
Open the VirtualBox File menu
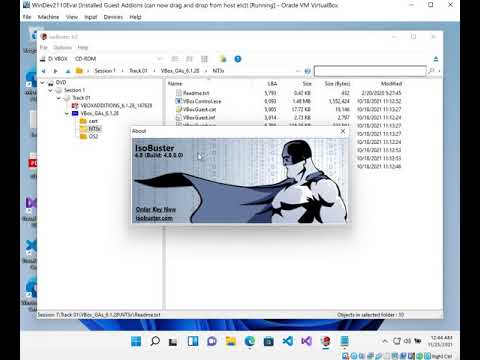point(27,17)
